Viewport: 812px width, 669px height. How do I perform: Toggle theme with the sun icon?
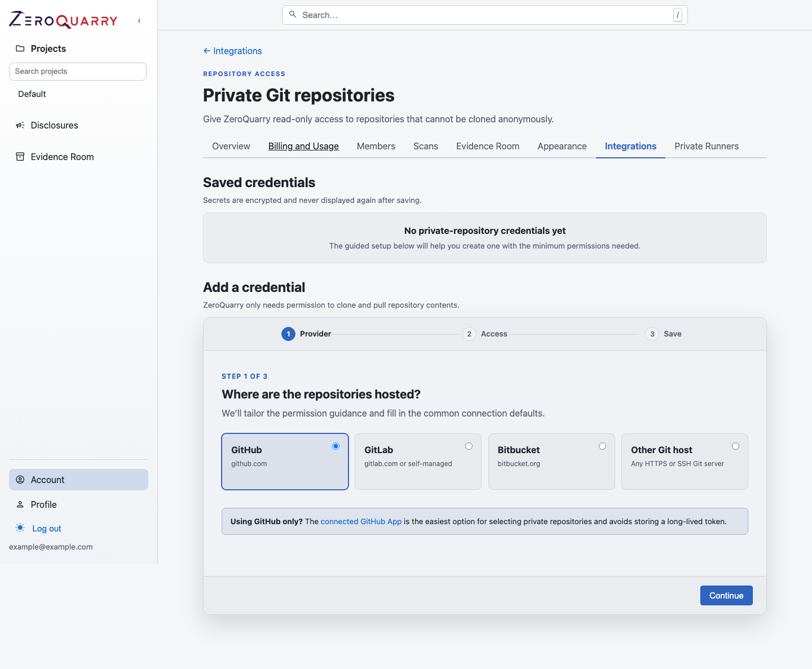coord(20,528)
